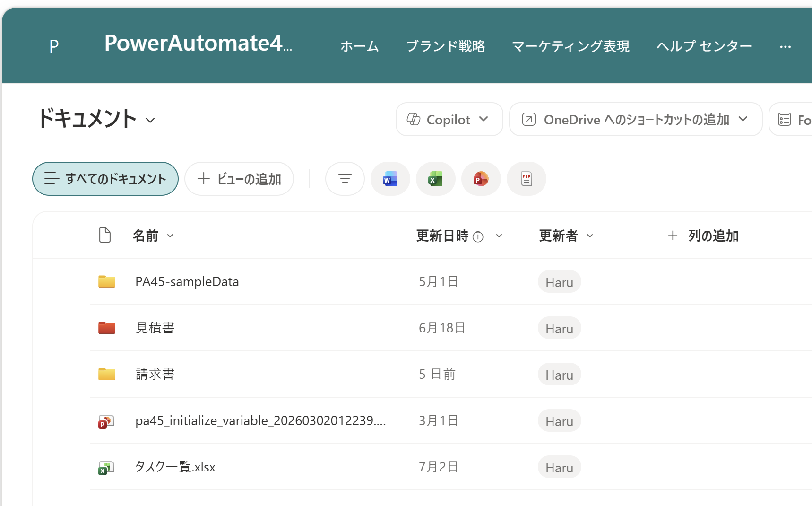The height and width of the screenshot is (506, 812).
Task: Open the 更新日時 column chevron menu
Action: pos(499,236)
